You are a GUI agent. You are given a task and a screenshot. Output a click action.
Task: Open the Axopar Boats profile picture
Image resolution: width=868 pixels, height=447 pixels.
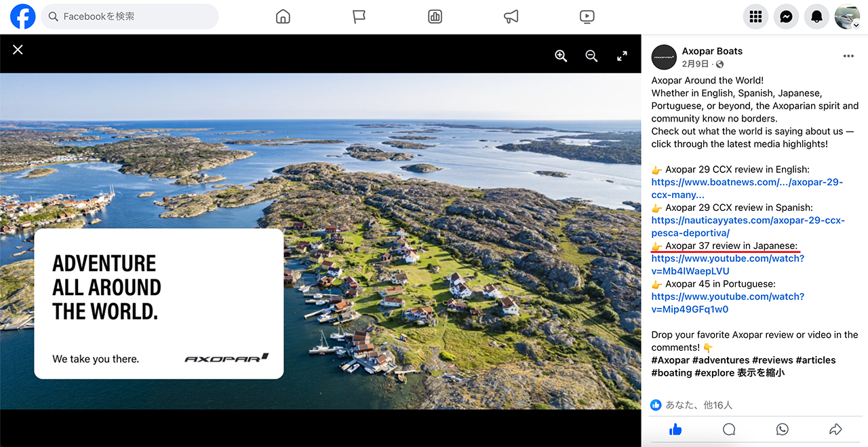click(x=664, y=58)
